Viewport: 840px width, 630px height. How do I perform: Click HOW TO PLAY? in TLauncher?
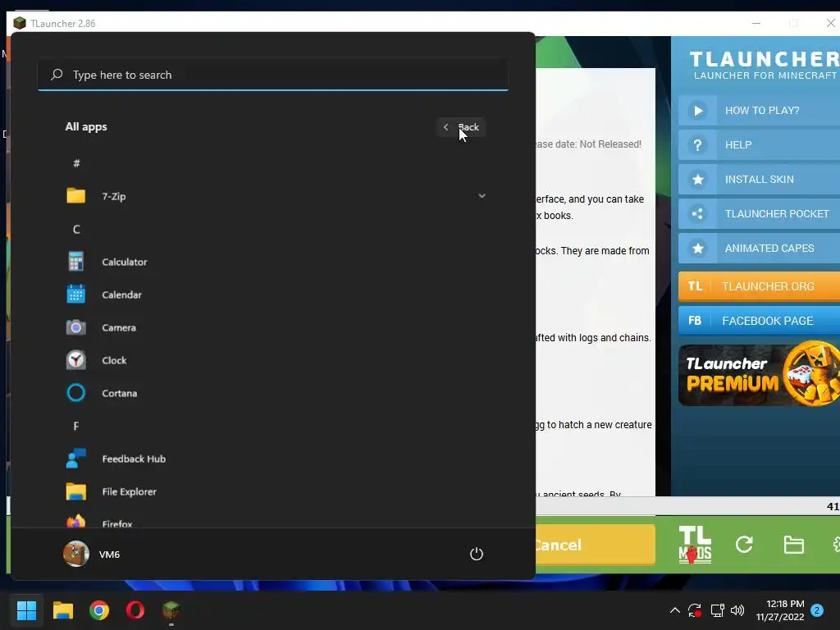tap(759, 111)
